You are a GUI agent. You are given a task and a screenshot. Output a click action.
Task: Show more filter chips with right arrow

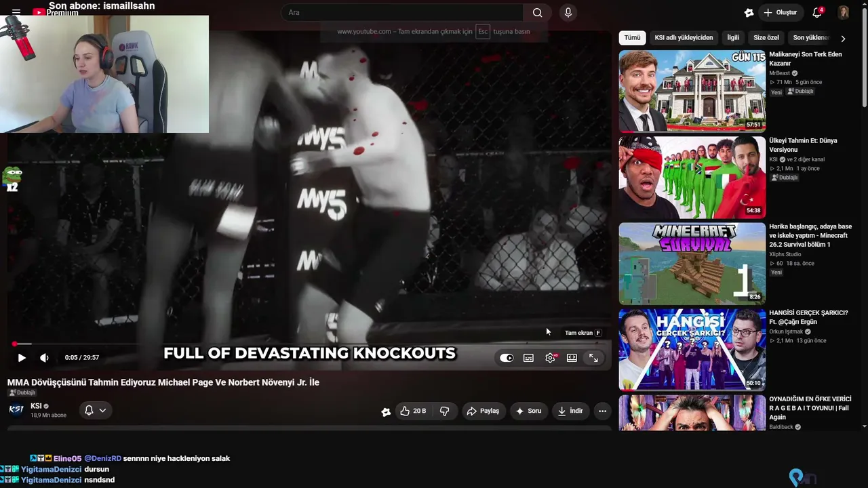(843, 39)
